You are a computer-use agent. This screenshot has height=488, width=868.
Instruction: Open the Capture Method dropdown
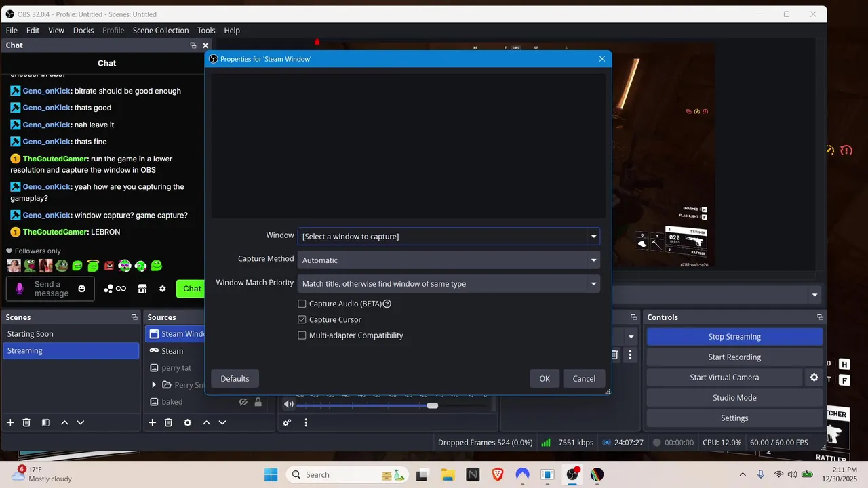(448, 260)
